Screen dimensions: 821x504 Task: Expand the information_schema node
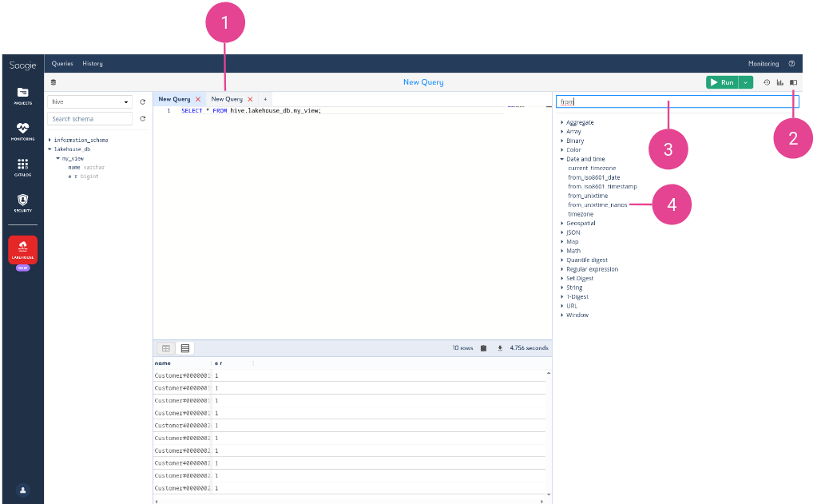click(x=50, y=140)
